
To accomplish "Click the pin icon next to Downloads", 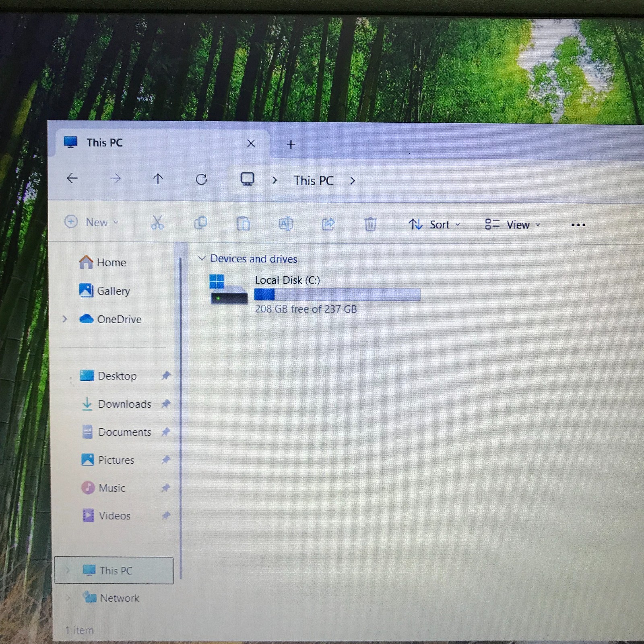I will coord(165,404).
